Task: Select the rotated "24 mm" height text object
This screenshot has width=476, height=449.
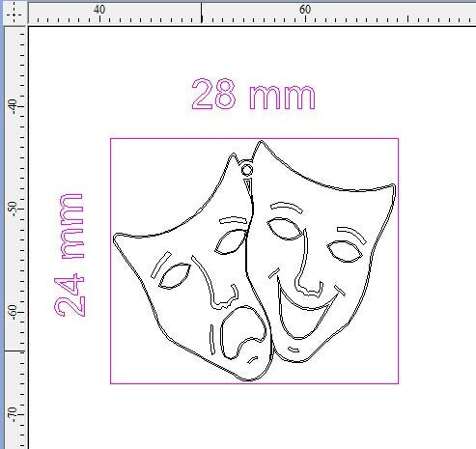Action: (70, 255)
